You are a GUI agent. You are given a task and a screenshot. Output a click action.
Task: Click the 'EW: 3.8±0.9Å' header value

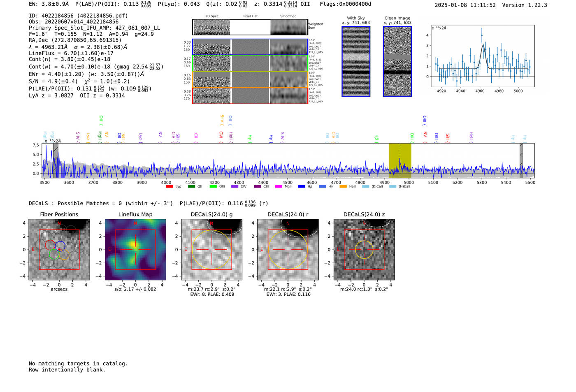[49, 4]
